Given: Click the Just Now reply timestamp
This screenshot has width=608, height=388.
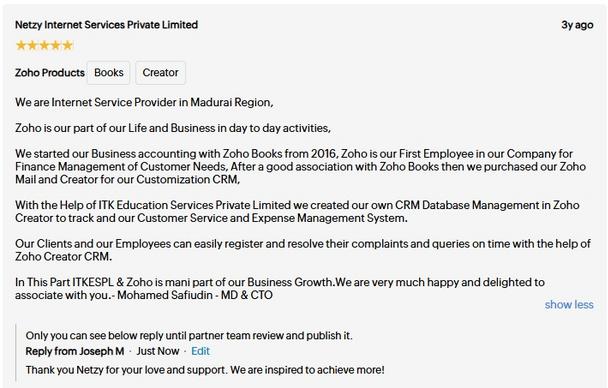Looking at the screenshot, I should click(158, 351).
